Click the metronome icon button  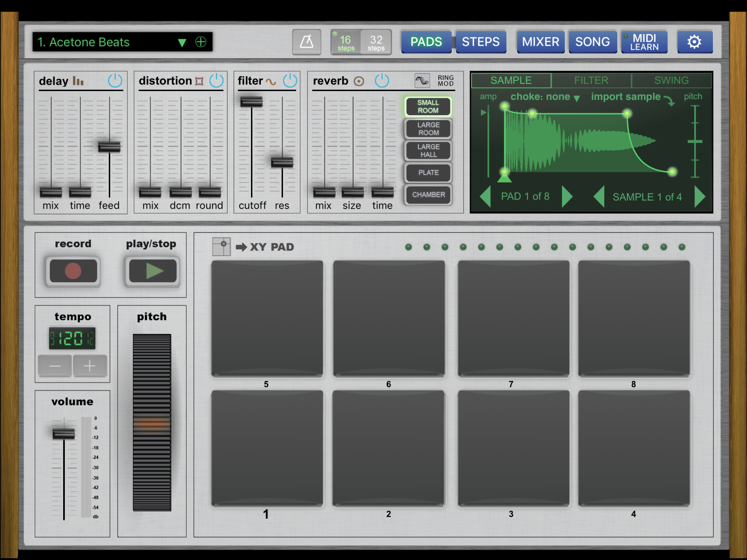tap(306, 42)
